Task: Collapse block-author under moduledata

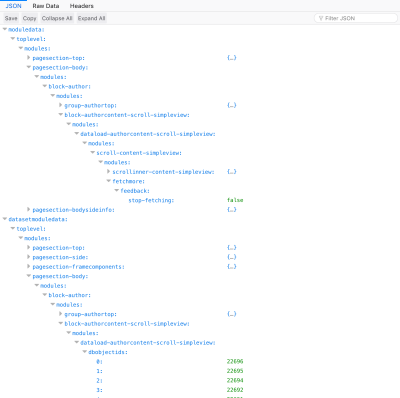Action: point(45,86)
